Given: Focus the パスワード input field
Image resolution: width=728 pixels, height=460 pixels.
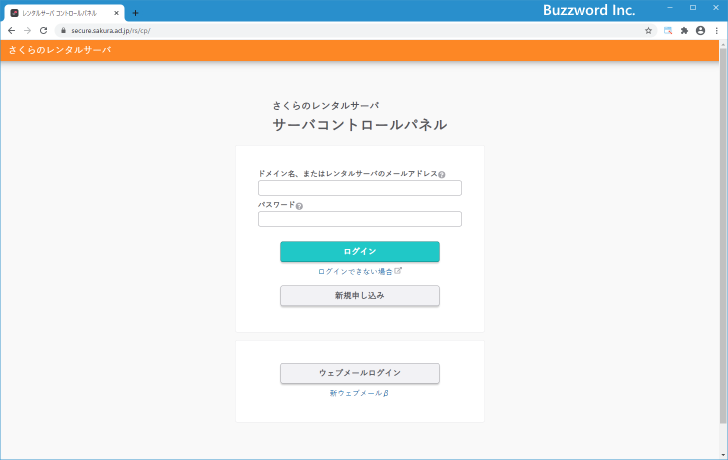Looking at the screenshot, I should (x=360, y=219).
